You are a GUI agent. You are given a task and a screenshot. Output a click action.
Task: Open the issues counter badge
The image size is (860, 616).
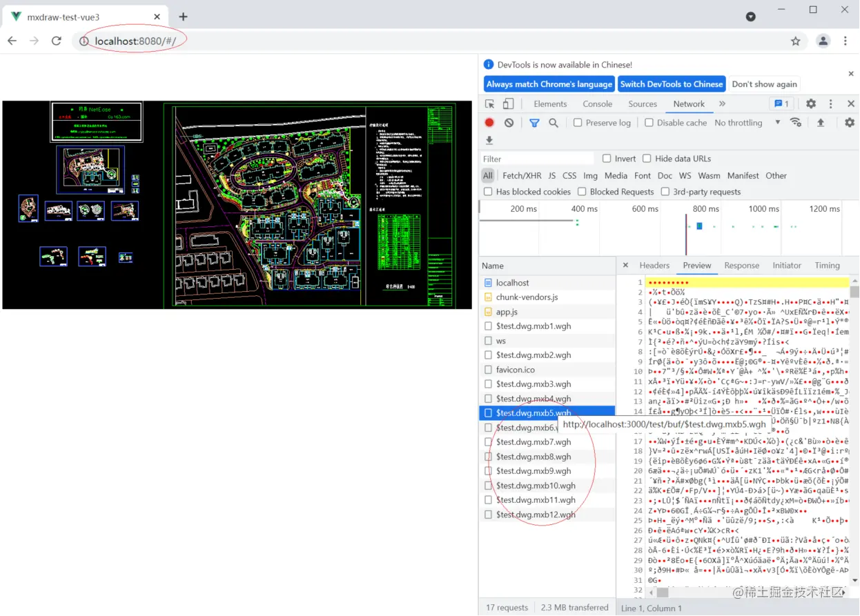tap(781, 104)
